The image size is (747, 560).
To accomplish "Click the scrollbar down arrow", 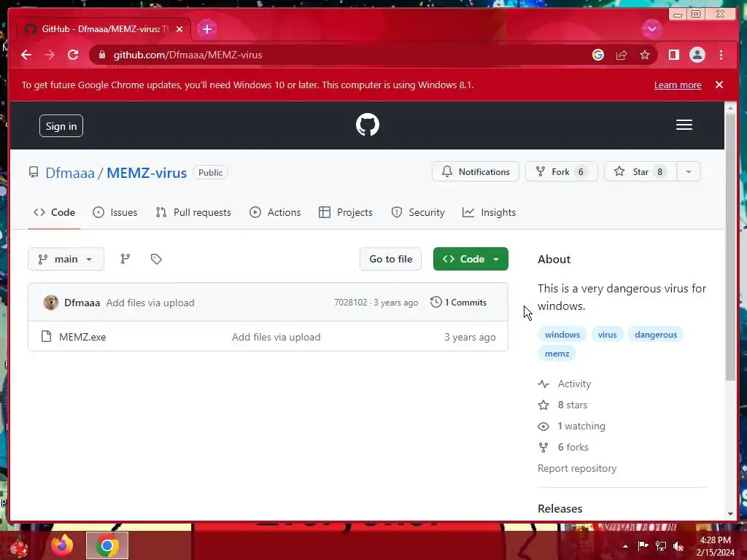I will [x=730, y=514].
